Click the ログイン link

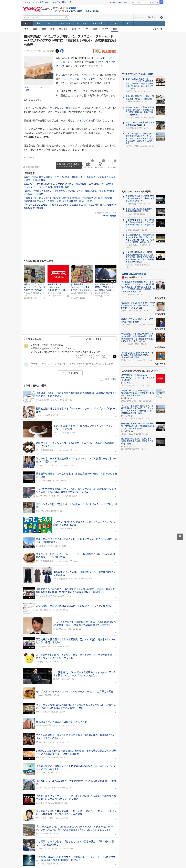tap(57, 11)
